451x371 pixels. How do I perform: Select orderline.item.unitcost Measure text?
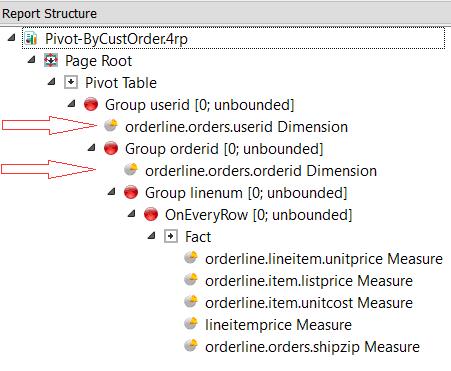pos(309,303)
